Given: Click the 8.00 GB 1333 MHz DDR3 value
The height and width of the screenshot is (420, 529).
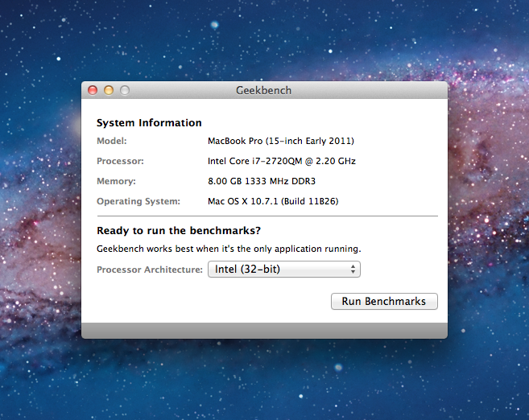Looking at the screenshot, I should [x=262, y=181].
